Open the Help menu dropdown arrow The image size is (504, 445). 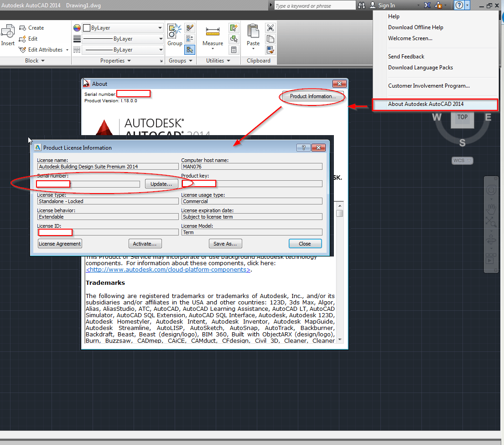coord(468,5)
